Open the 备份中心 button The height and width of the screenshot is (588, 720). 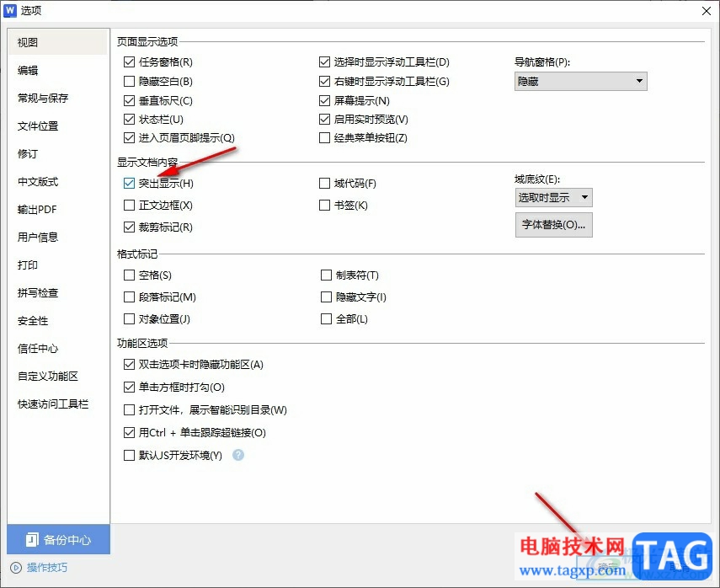point(58,539)
